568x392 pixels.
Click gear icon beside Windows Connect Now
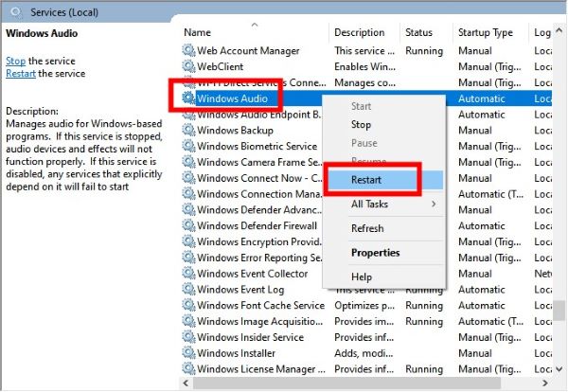pyautogui.click(x=188, y=177)
